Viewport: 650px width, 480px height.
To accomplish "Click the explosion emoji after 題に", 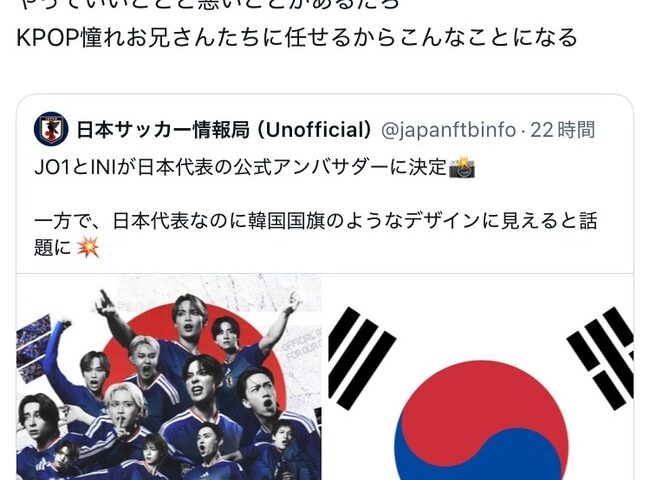I will pos(88,247).
